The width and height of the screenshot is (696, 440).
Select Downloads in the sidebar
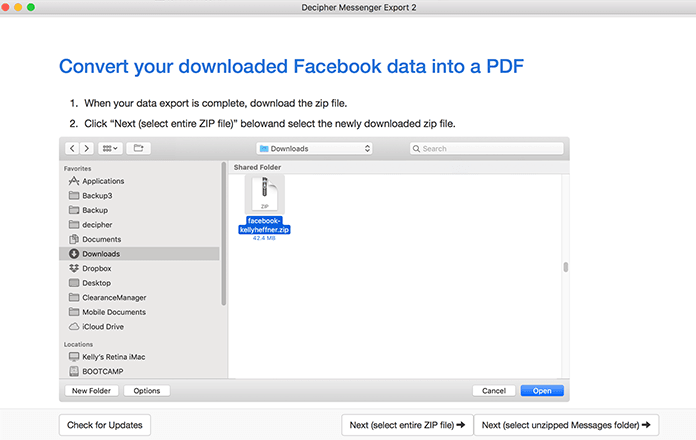pos(139,254)
